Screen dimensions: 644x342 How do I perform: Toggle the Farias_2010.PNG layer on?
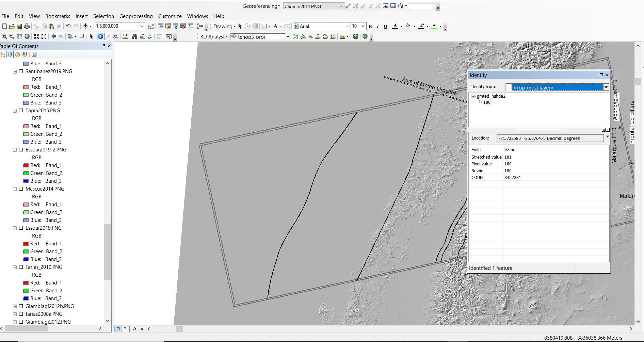(x=21, y=267)
